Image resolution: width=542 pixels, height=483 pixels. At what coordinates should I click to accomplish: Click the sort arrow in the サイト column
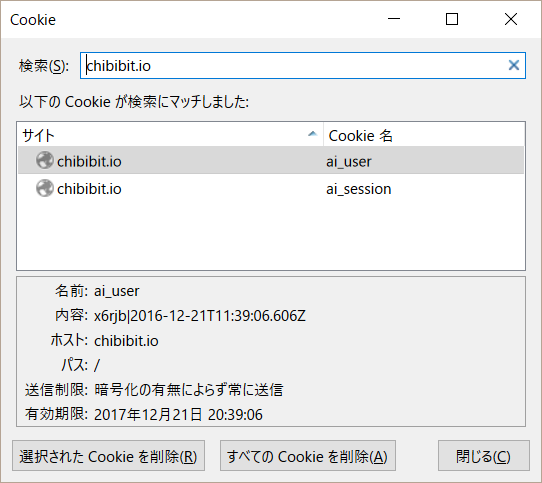(x=312, y=134)
